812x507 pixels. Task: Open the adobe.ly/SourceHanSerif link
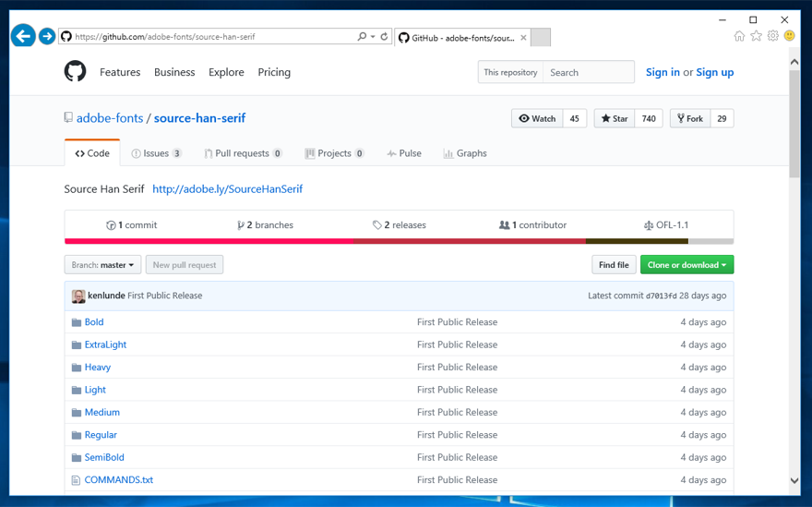pos(227,188)
